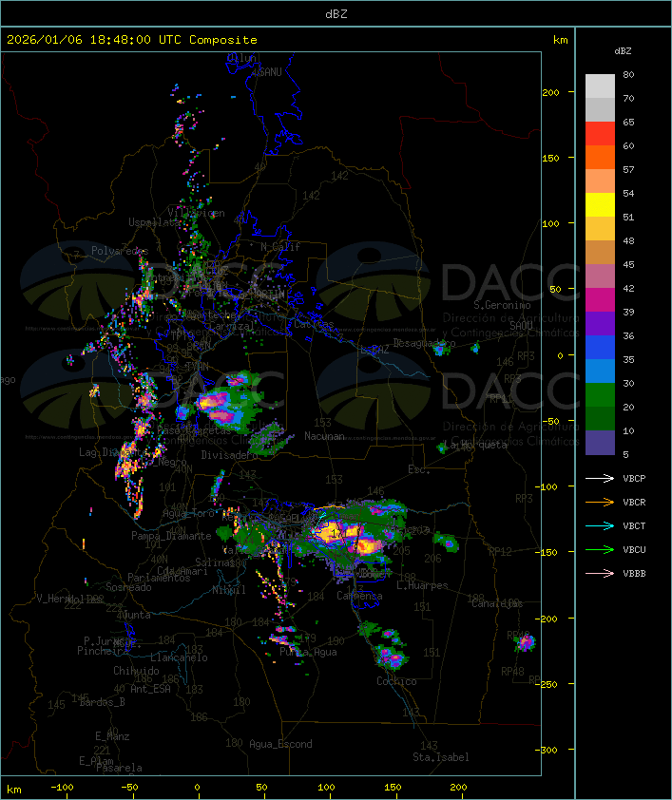
Task: Click the Sta.Isabel map label
Action: [441, 757]
